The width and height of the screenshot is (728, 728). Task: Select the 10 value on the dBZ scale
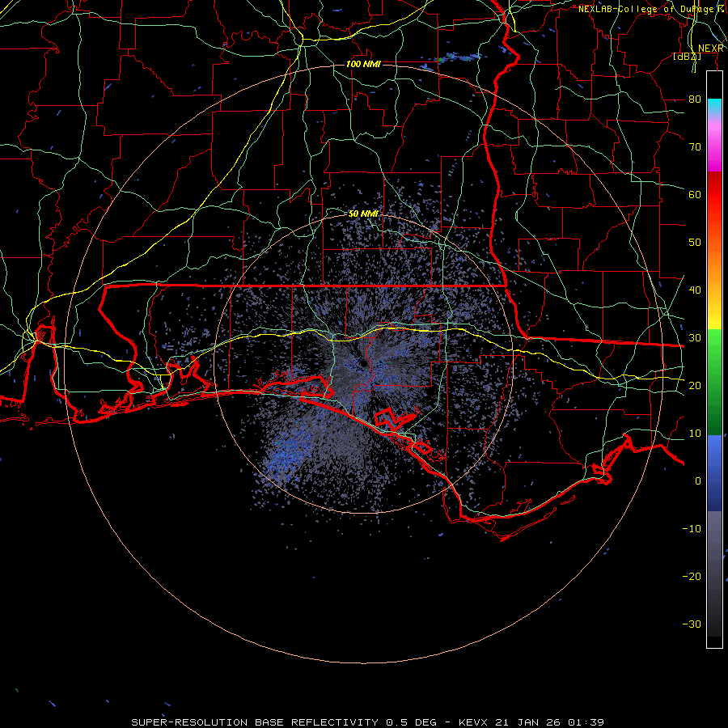click(x=695, y=434)
